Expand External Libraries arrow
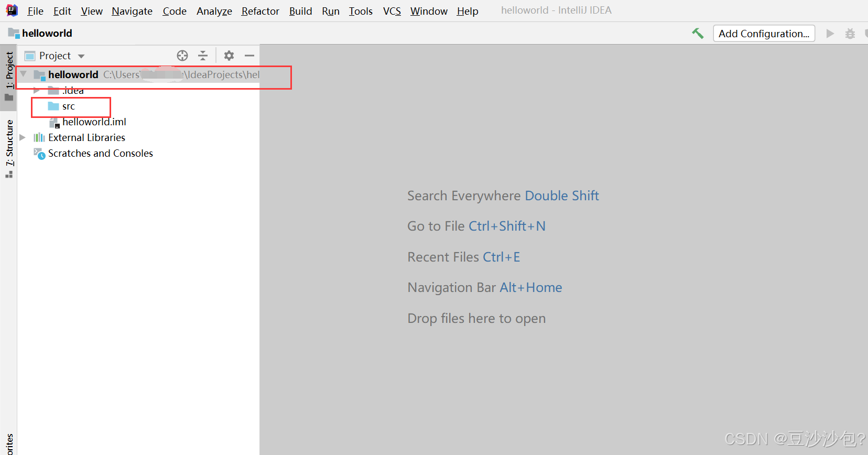Screen dimensions: 868x455 click(23, 138)
